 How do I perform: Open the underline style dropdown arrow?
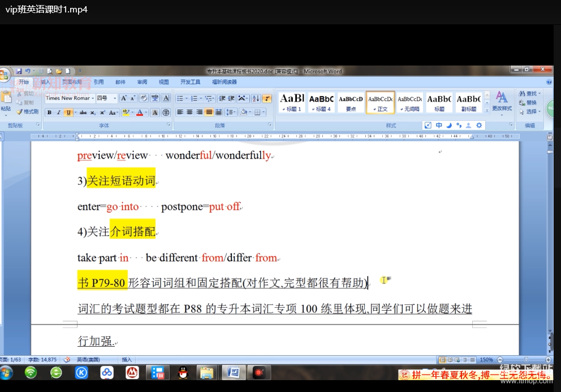click(75, 112)
